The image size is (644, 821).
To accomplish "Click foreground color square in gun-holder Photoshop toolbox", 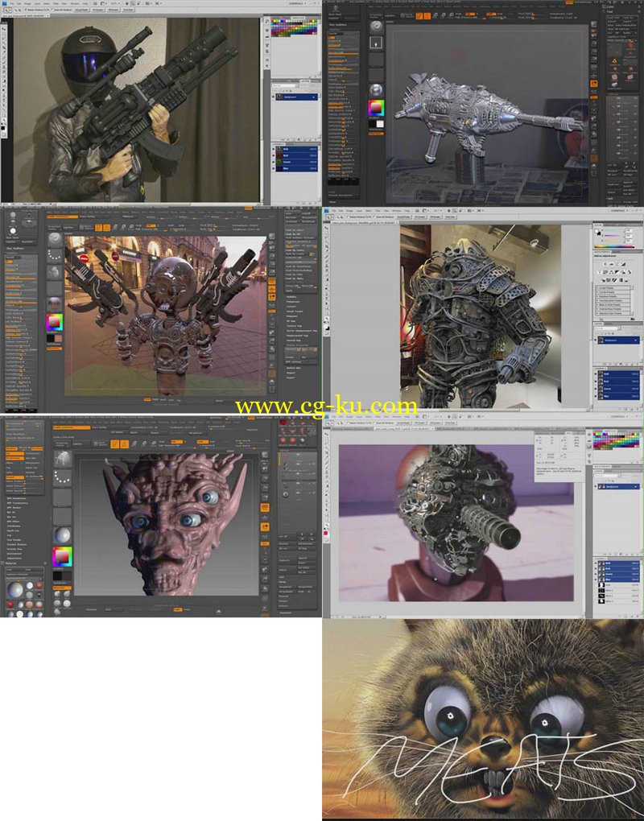I will (x=2, y=128).
